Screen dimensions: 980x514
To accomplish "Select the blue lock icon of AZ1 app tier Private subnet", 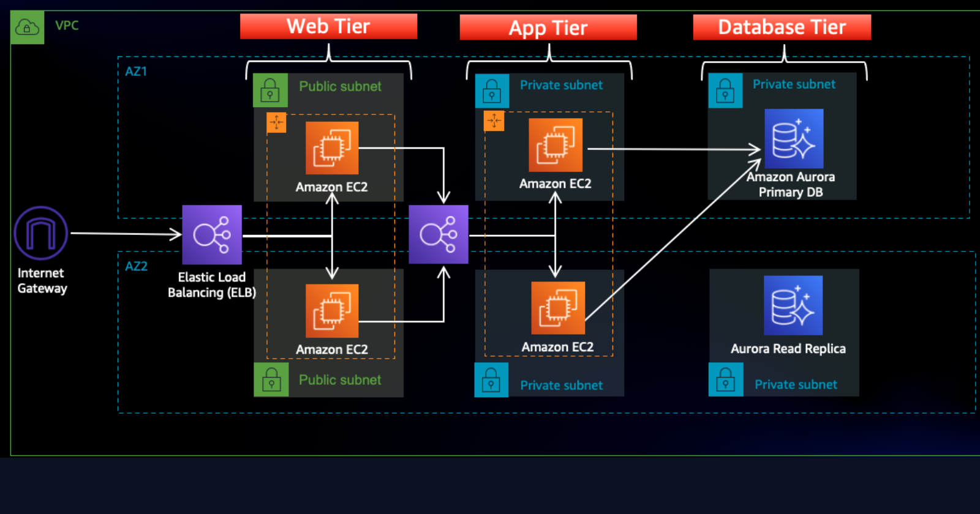I will coord(492,91).
